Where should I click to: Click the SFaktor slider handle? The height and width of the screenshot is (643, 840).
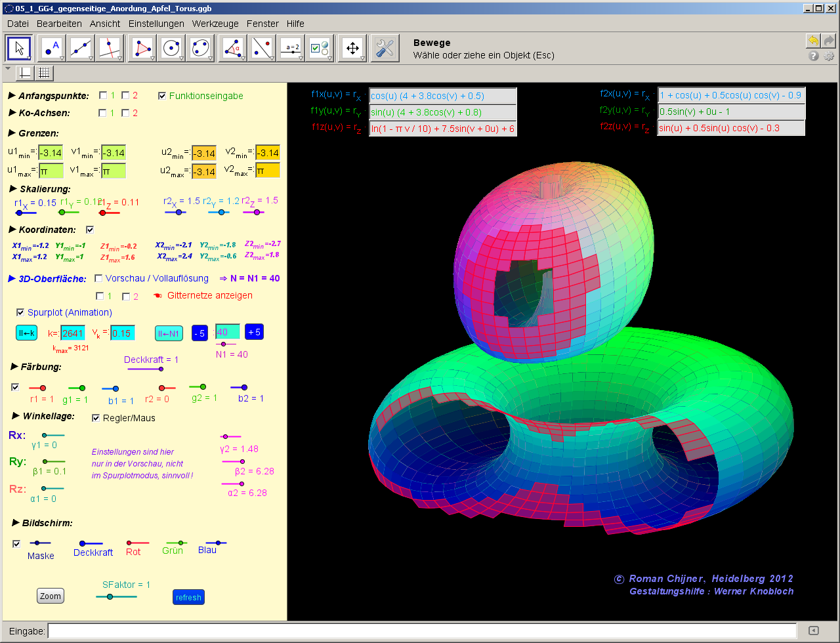[110, 596]
